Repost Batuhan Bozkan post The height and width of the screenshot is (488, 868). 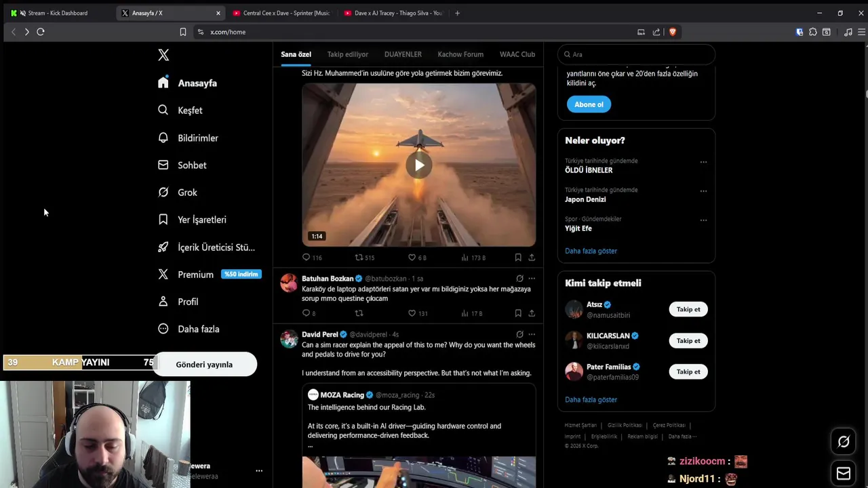(359, 313)
